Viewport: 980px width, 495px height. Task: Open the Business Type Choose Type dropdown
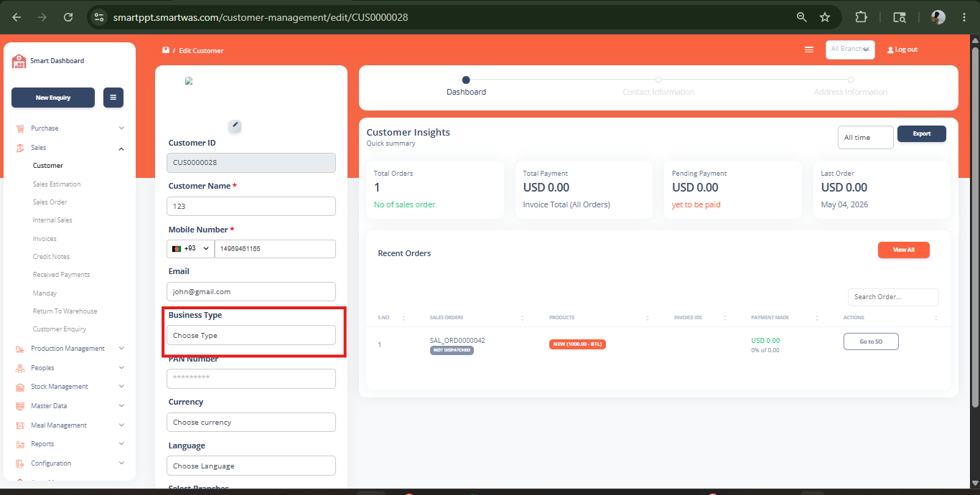click(x=251, y=335)
